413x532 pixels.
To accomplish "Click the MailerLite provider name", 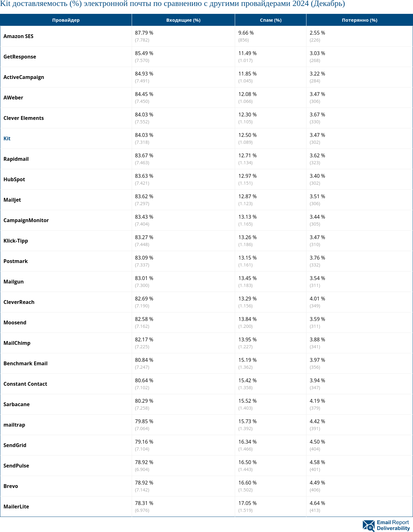I will [x=16, y=507].
